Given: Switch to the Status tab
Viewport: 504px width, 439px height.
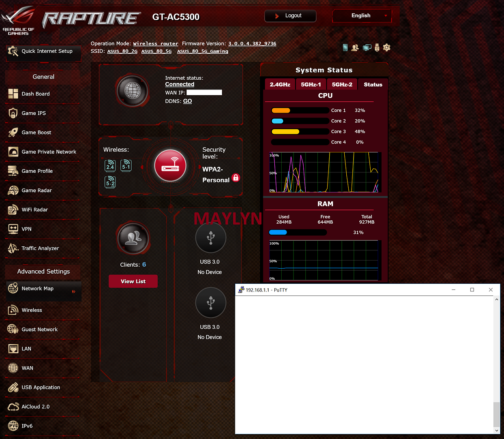Looking at the screenshot, I should point(373,85).
